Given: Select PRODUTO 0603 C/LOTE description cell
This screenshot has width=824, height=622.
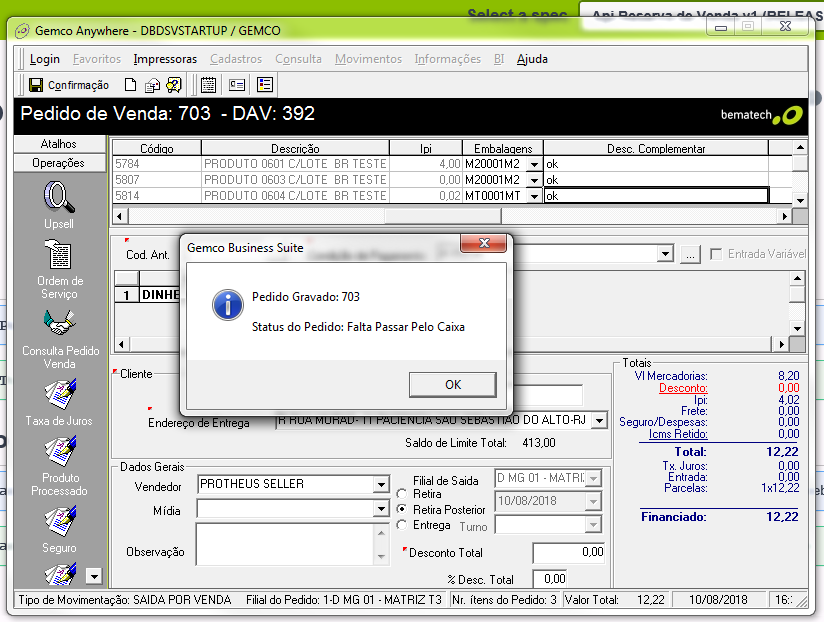Looking at the screenshot, I should click(x=295, y=180).
